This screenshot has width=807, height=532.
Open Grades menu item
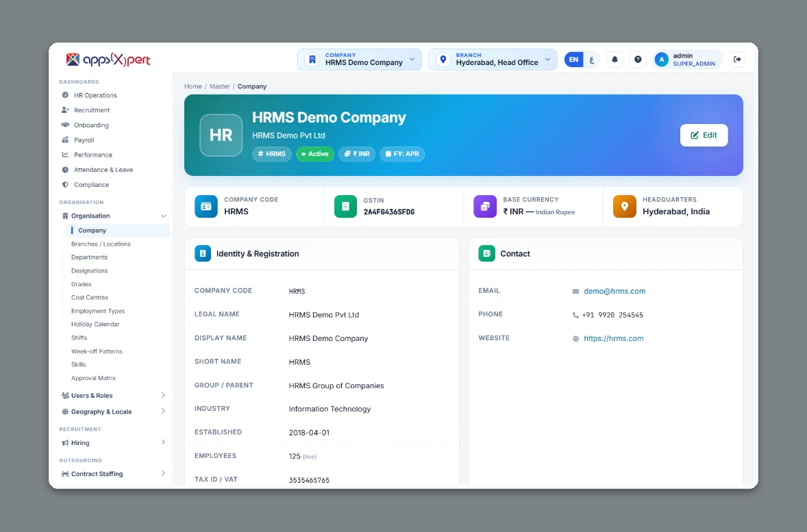[82, 284]
